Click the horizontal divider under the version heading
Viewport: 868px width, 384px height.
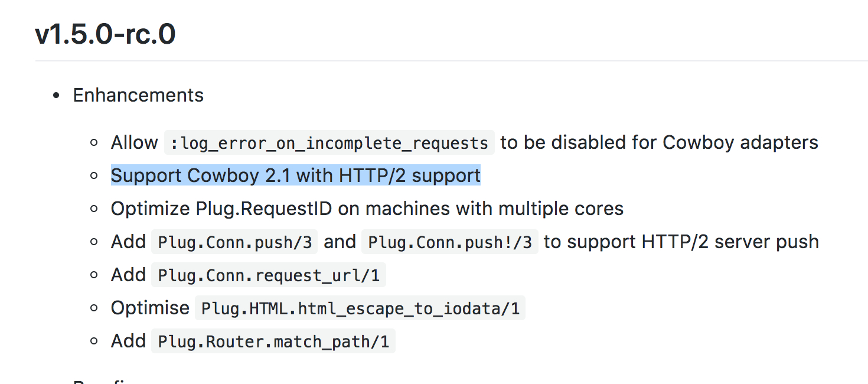(451, 60)
